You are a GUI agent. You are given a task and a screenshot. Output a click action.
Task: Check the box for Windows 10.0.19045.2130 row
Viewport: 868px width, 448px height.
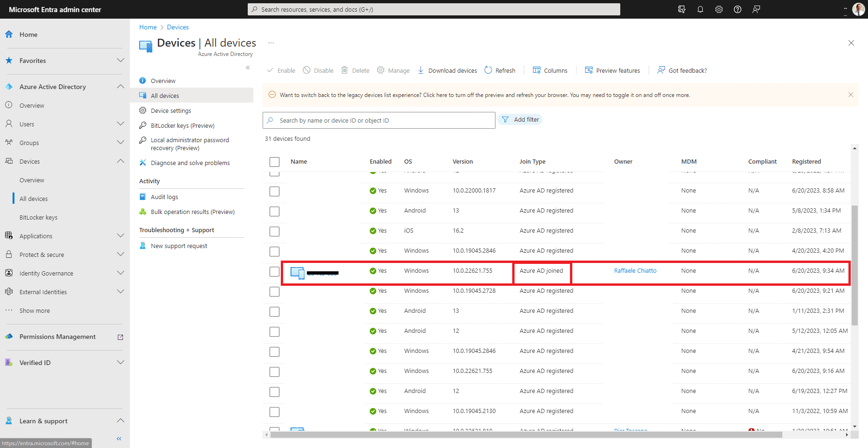(x=274, y=412)
